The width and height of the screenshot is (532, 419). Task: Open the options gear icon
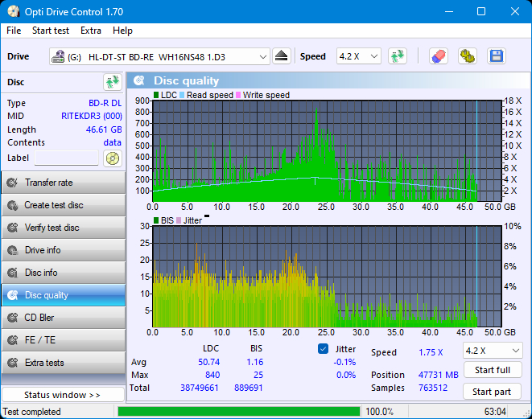468,56
